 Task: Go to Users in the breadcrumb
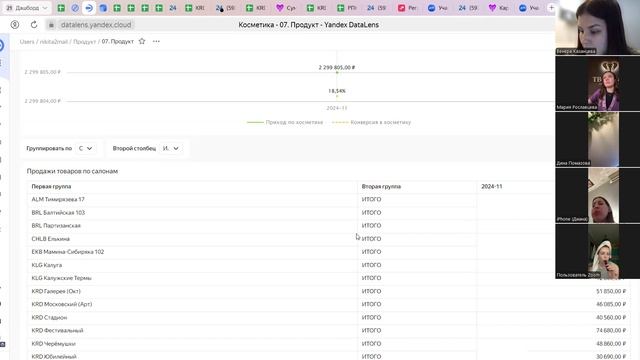27,42
